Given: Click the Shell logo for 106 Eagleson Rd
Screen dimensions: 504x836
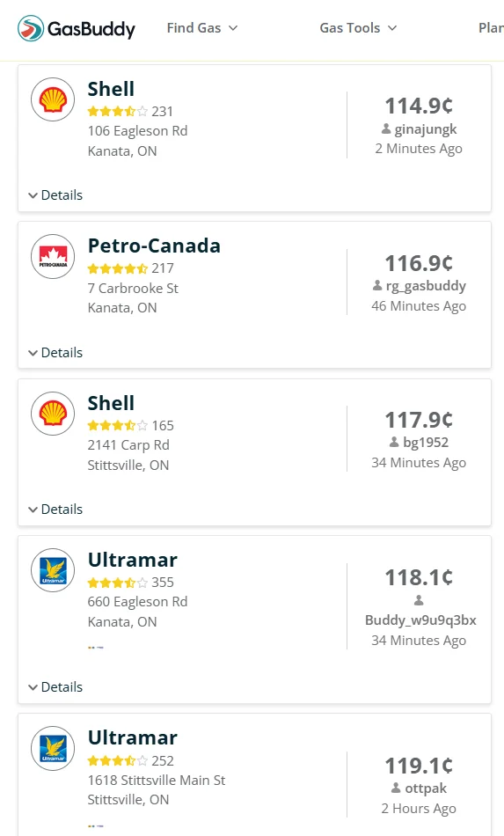Looking at the screenshot, I should coord(53,99).
